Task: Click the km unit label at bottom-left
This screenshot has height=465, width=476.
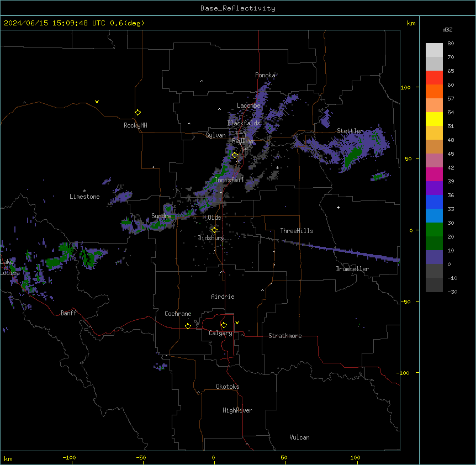Action: click(8, 459)
